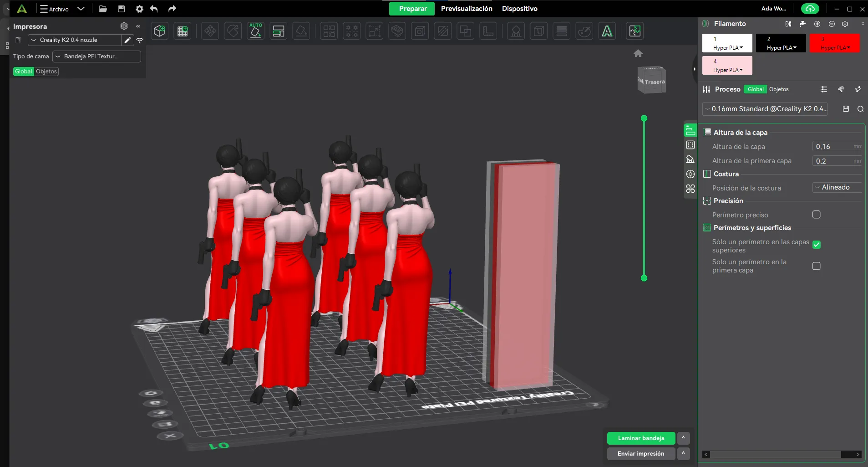
Task: Click the Add plate grid icon
Action: pos(183,31)
